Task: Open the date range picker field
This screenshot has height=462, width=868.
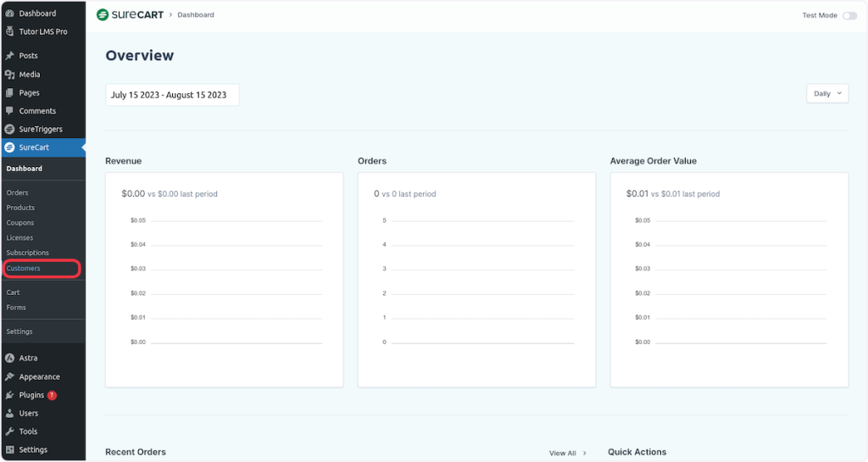Action: pyautogui.click(x=172, y=95)
